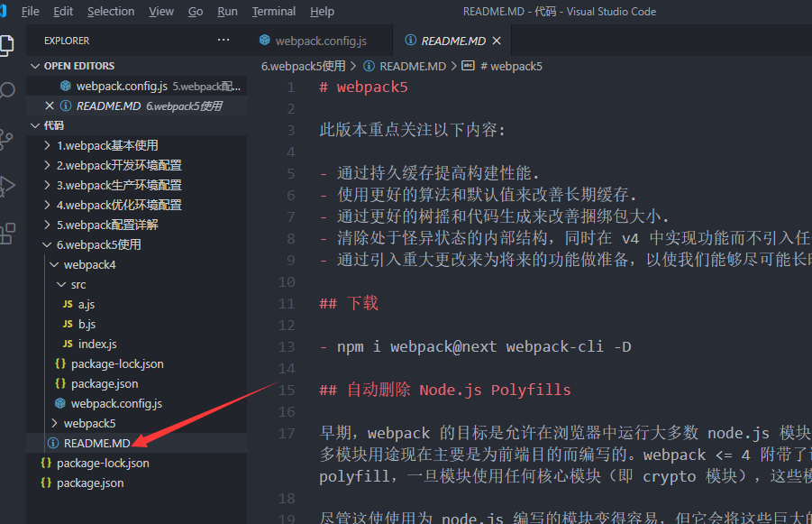The height and width of the screenshot is (524, 812).
Task: Collapse the Open Editors section
Action: 35,66
